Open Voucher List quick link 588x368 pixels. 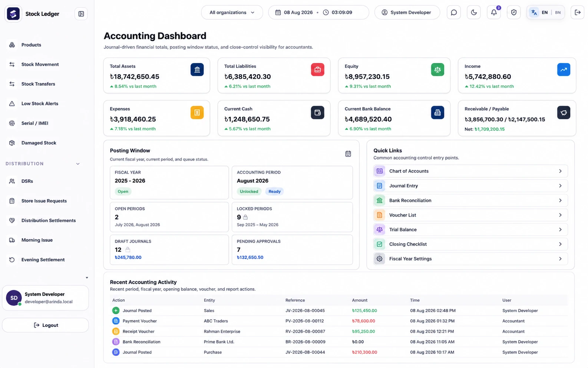click(470, 215)
